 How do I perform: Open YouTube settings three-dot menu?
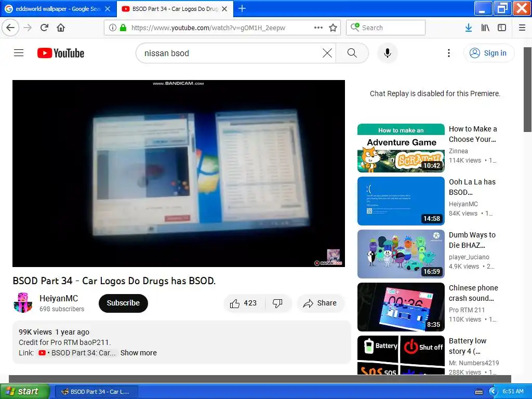tap(449, 53)
